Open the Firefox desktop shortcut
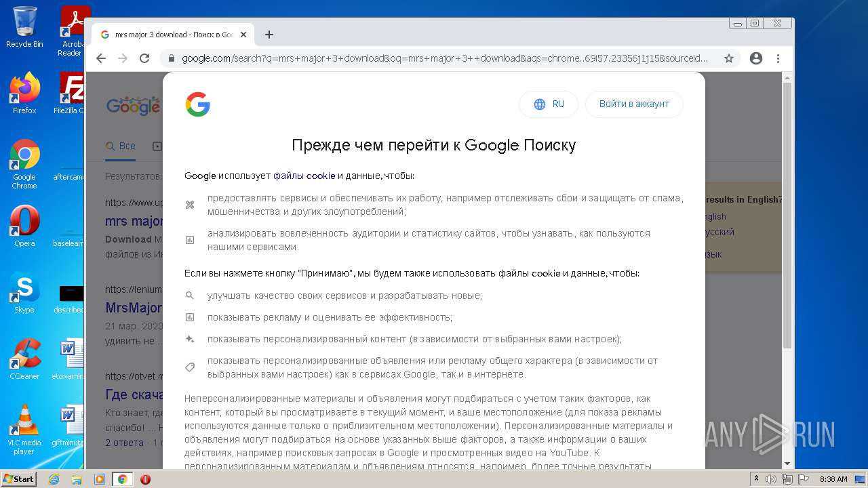Screen dimensions: 868x488 (x=24, y=94)
